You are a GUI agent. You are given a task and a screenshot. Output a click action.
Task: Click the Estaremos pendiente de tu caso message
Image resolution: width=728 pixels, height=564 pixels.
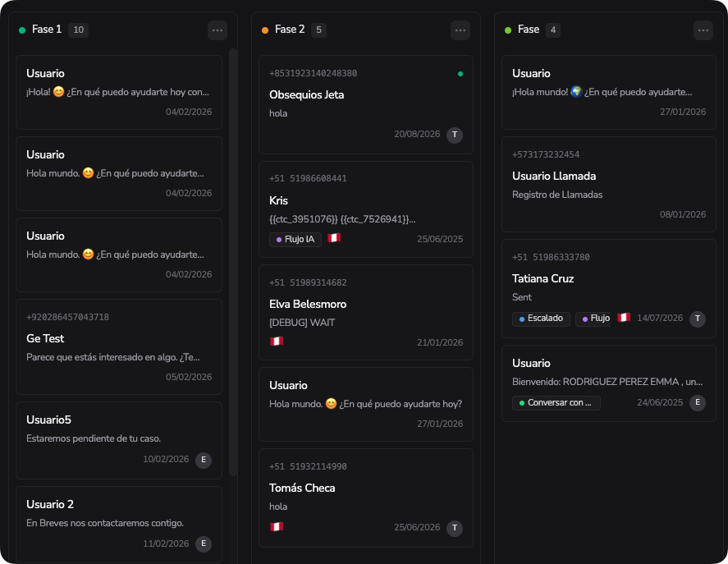click(94, 438)
